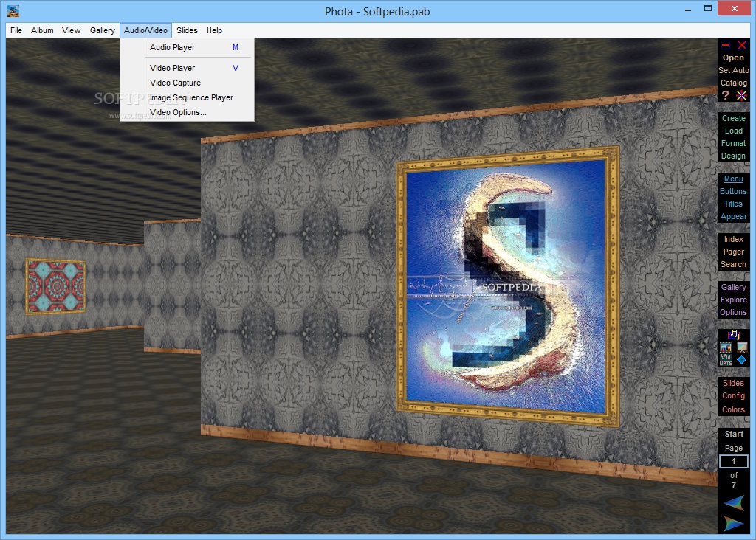Open the File menu

pyautogui.click(x=16, y=30)
